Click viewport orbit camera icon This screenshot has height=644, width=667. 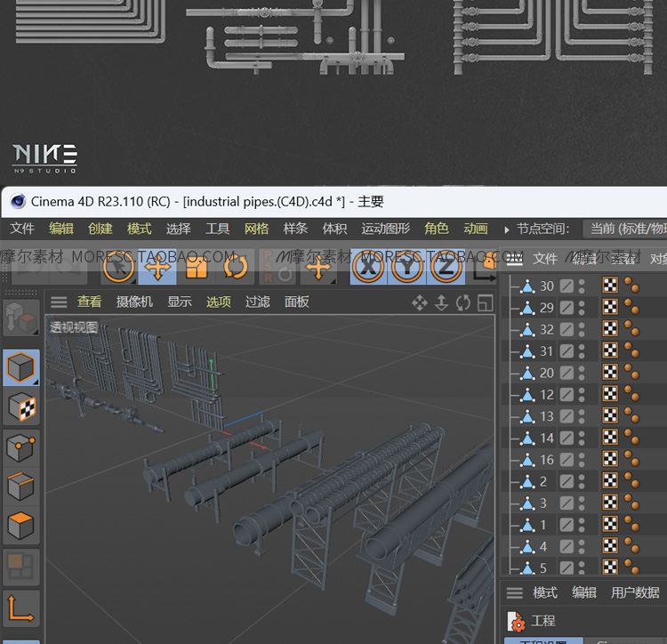[x=463, y=302]
